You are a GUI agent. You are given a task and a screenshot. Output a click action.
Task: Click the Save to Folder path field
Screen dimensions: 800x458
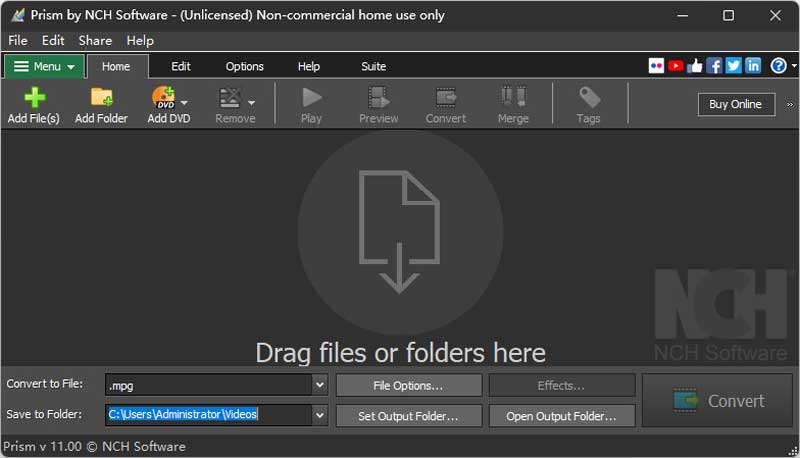tap(209, 415)
